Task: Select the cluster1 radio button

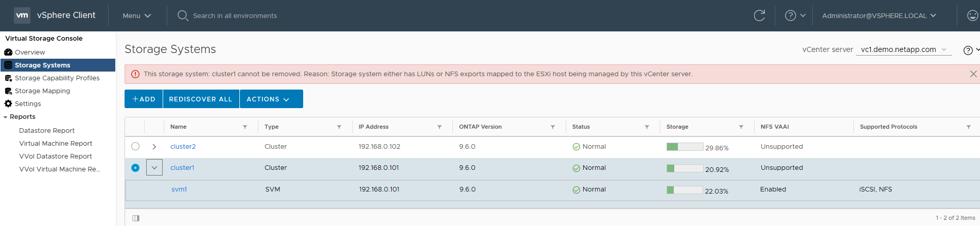Action: (135, 168)
